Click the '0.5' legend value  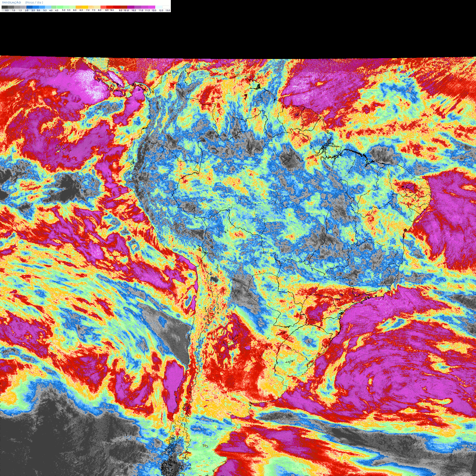[7, 10]
